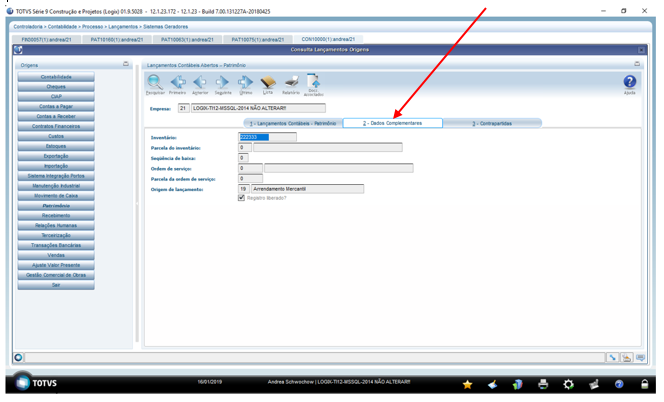This screenshot has height=402, width=664.
Task: Open the gear settings icon in footer
Action: [x=568, y=384]
